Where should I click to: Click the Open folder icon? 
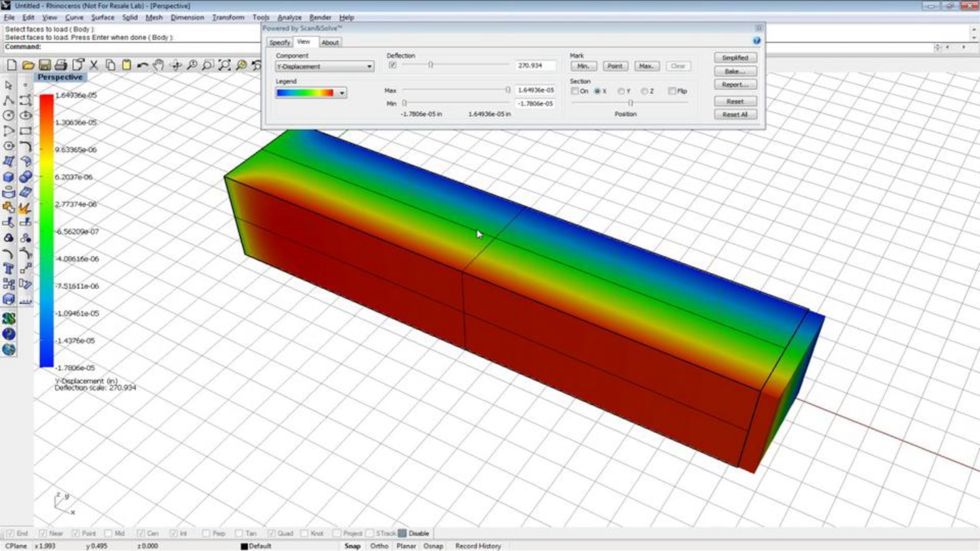click(28, 65)
